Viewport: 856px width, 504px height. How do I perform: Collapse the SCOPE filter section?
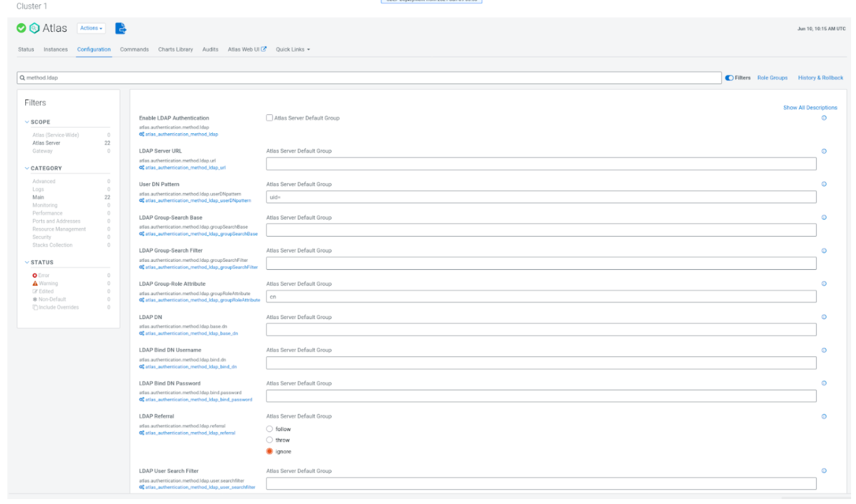(28, 122)
